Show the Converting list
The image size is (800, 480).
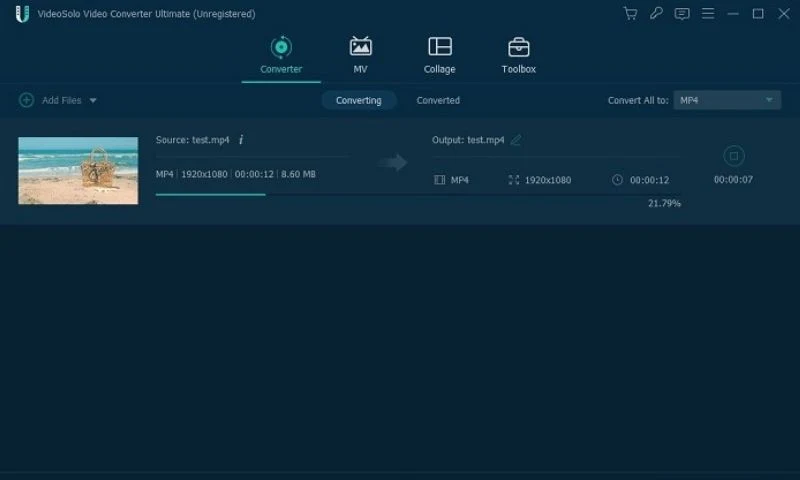click(x=359, y=100)
